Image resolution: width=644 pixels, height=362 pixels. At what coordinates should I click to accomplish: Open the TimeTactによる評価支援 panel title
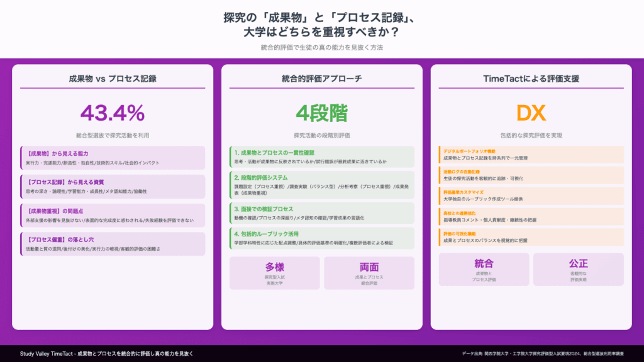click(531, 79)
